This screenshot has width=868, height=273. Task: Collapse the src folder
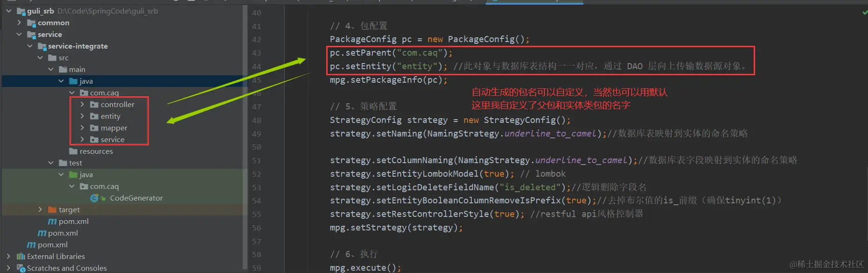pyautogui.click(x=41, y=57)
